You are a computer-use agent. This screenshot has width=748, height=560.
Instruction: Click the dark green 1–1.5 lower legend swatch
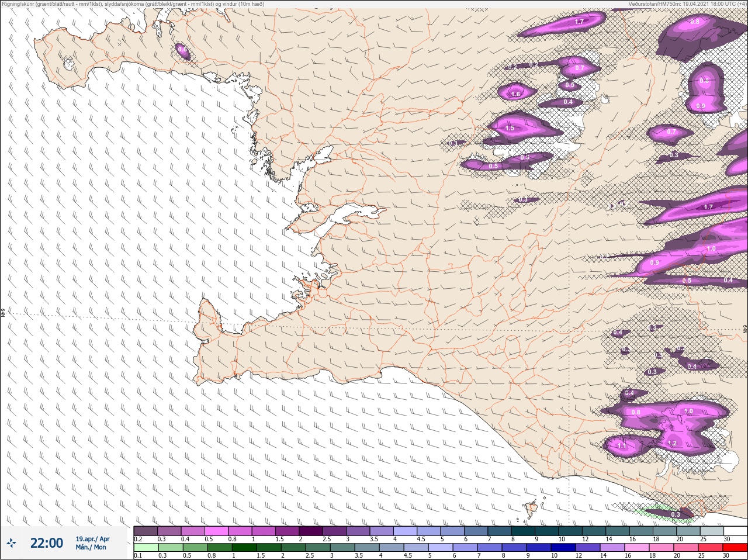coord(244,548)
